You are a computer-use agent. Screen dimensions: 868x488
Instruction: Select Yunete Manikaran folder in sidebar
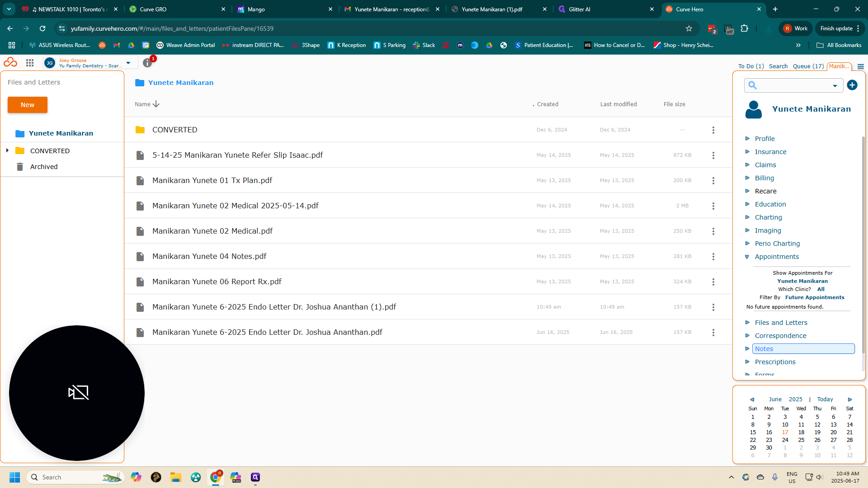61,133
